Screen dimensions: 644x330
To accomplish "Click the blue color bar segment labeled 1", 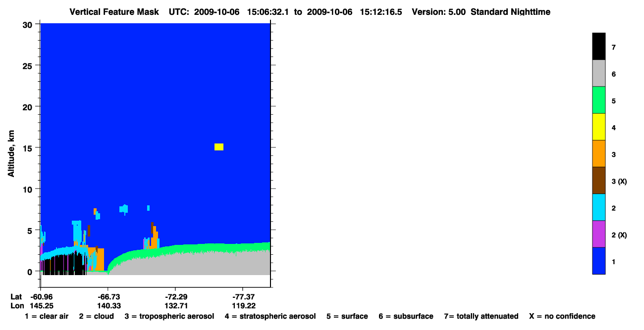I will 598,260.
